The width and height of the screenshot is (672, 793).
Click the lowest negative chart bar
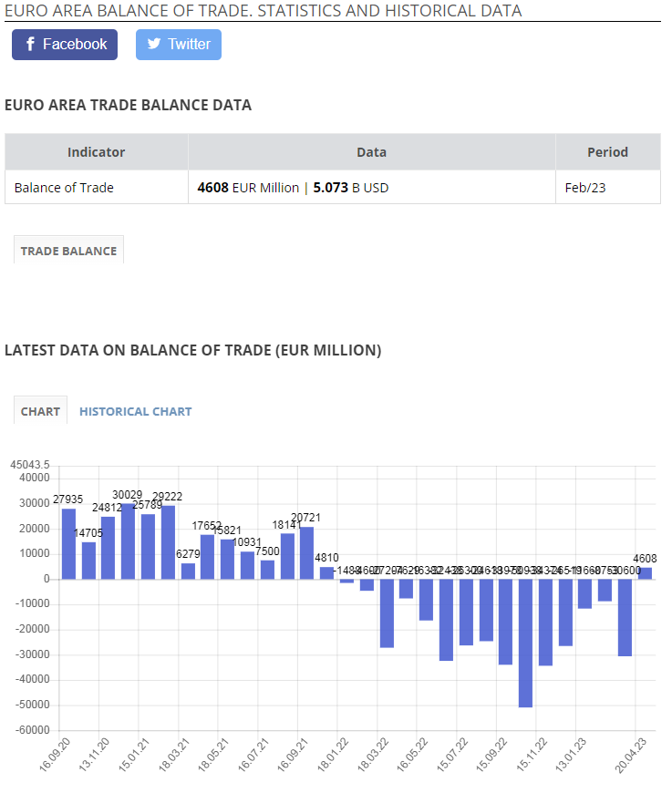point(525,643)
